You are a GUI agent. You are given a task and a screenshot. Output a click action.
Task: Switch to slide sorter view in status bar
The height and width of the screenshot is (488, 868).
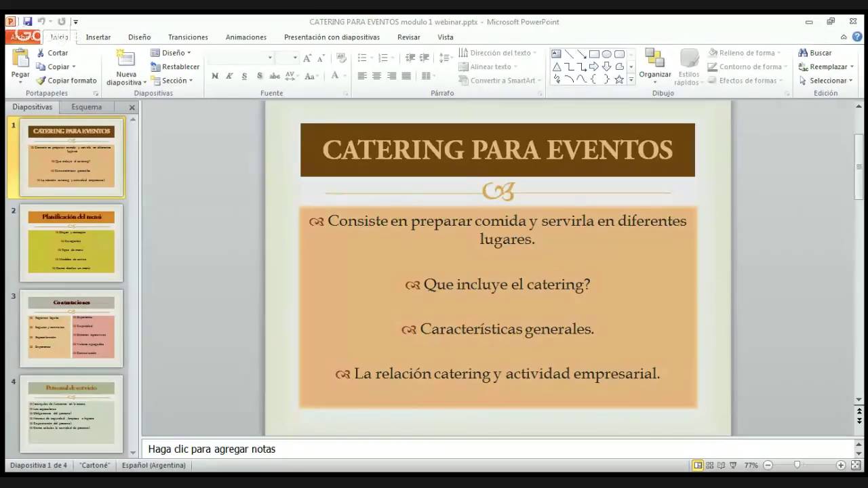[710, 466]
